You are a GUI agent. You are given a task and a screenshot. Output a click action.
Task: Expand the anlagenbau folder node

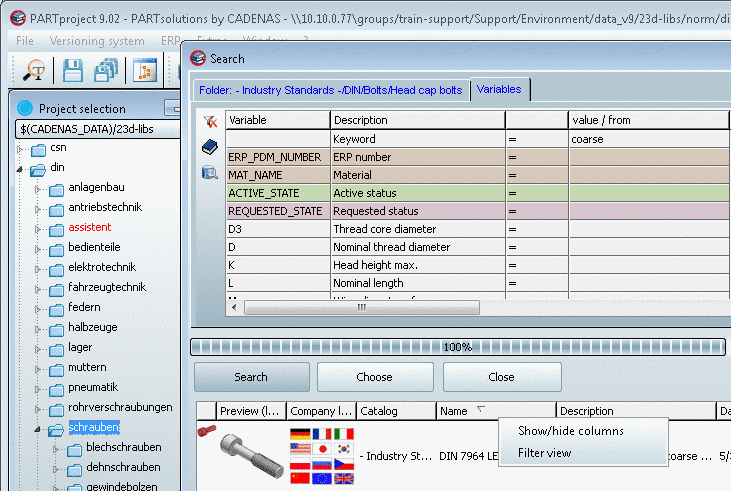(x=38, y=189)
